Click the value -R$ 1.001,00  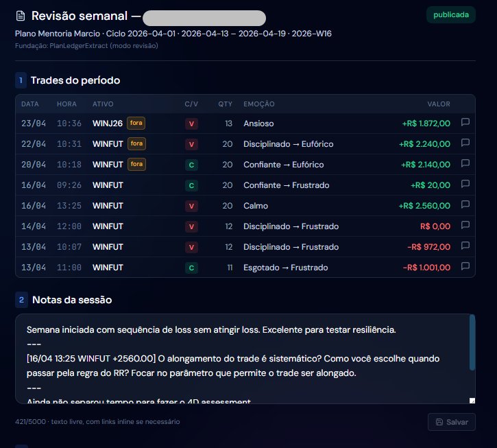coord(426,268)
